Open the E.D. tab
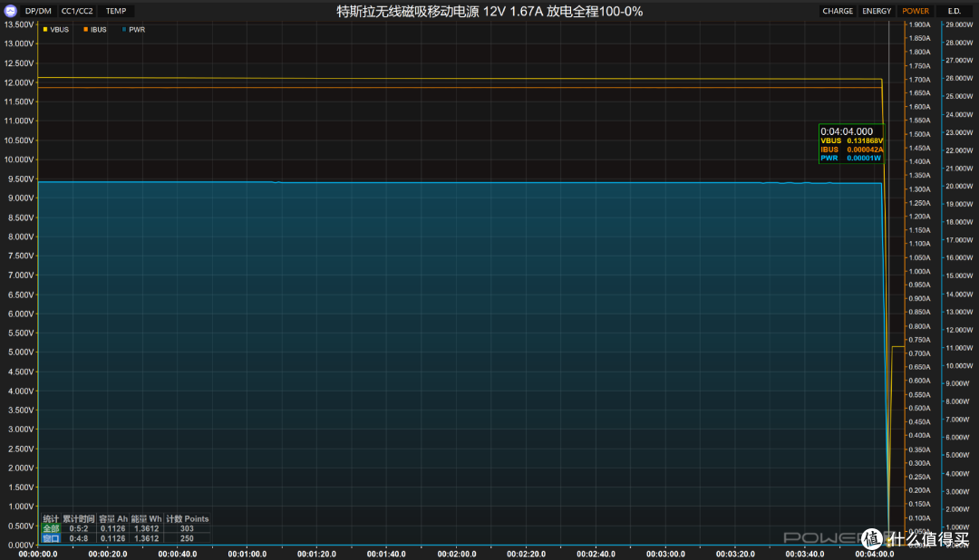 pos(954,11)
